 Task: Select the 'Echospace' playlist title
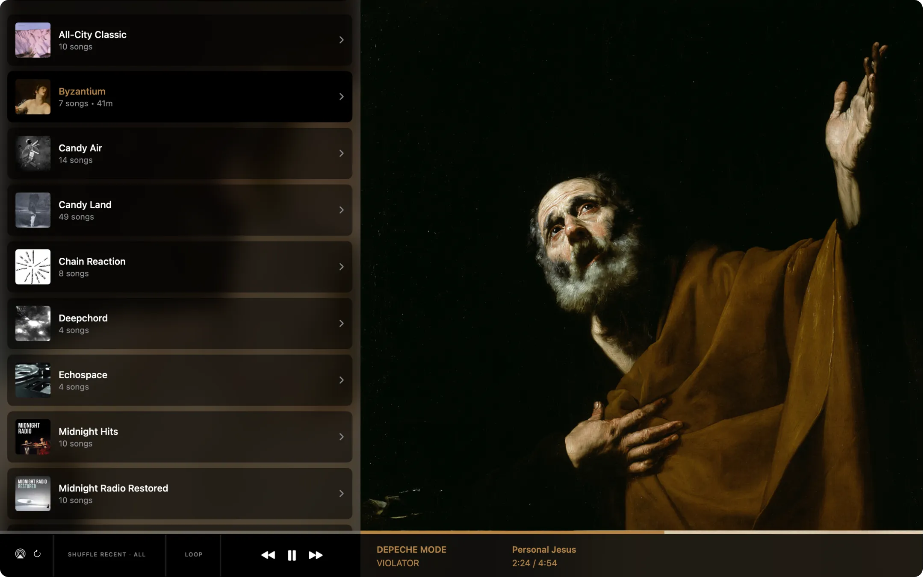click(83, 375)
